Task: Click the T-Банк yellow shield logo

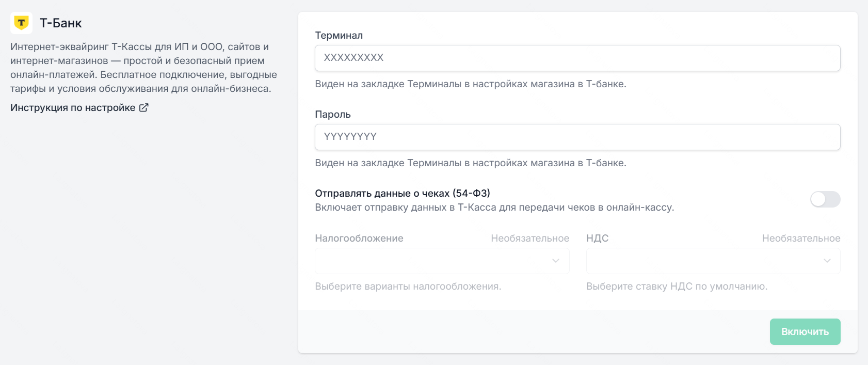Action: (21, 23)
